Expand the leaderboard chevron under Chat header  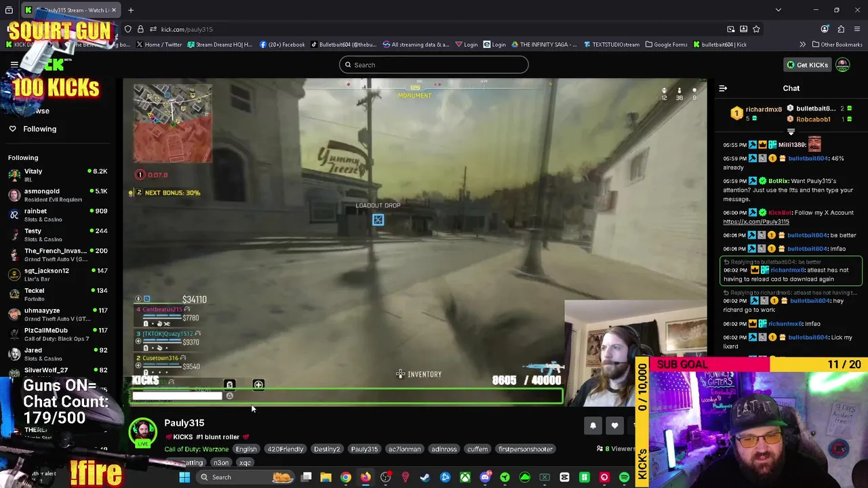tap(791, 131)
